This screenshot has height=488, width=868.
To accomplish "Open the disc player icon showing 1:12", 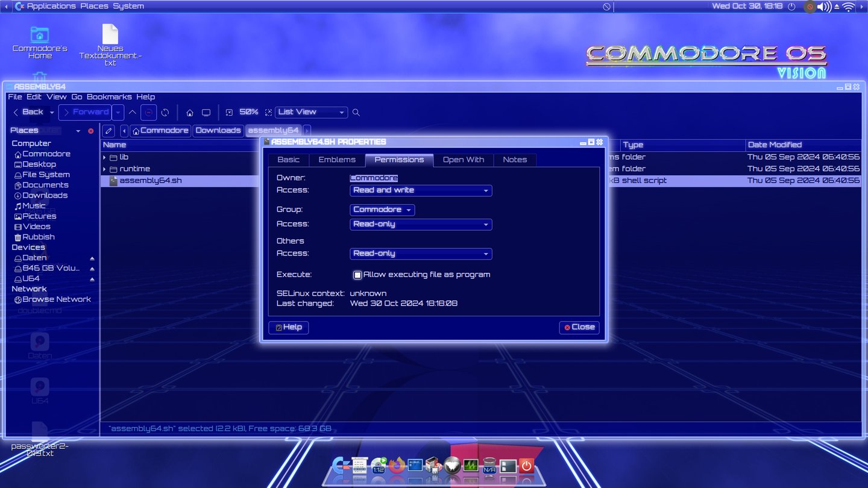I will coord(379,465).
